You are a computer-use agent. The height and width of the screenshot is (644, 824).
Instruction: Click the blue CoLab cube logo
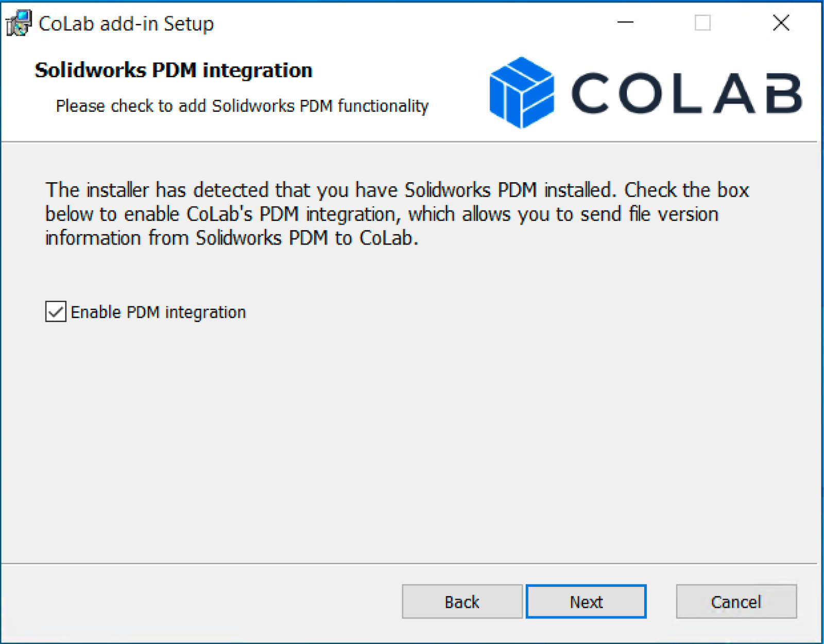click(522, 92)
